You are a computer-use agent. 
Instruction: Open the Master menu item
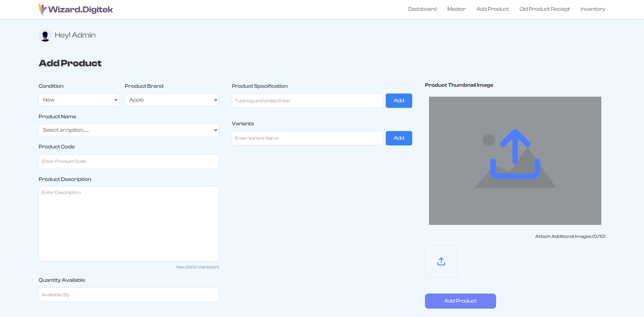pos(456,9)
